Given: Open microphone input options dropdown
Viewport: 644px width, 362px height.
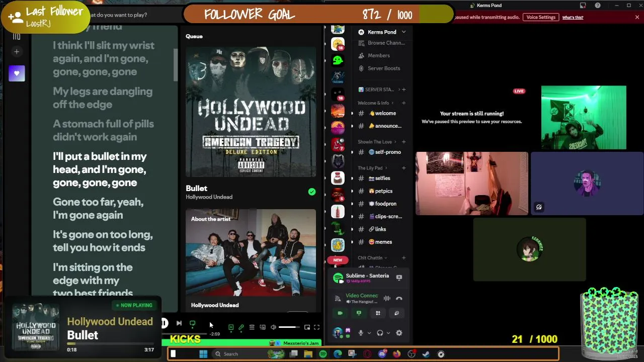Looking at the screenshot, I should tap(369, 333).
